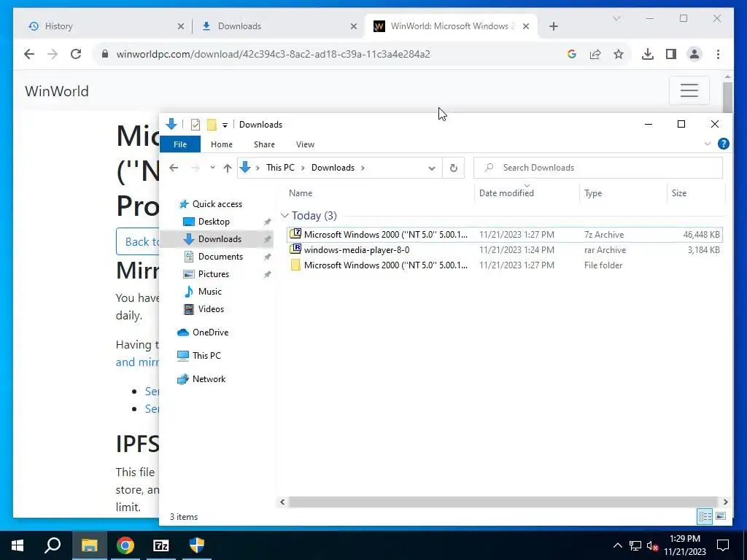Click network tray icon
The image size is (747, 560).
[x=635, y=546]
